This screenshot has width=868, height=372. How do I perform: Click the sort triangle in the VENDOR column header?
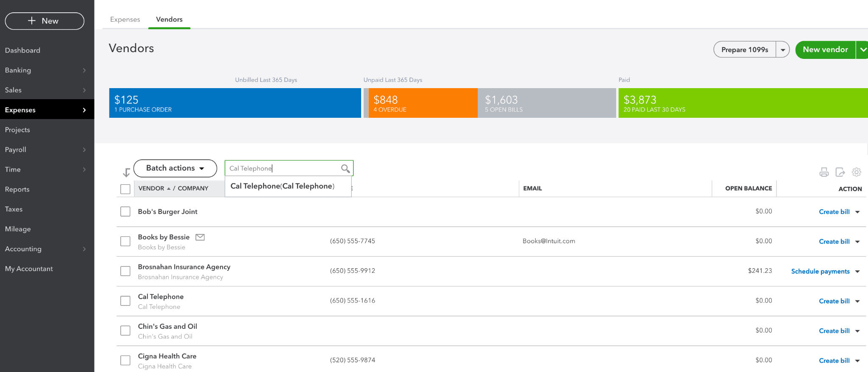pos(169,189)
